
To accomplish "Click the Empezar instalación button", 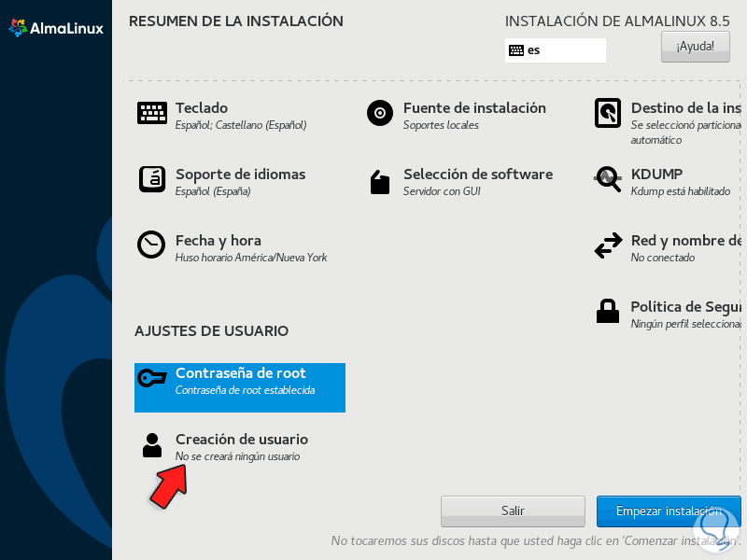I will coord(669,511).
